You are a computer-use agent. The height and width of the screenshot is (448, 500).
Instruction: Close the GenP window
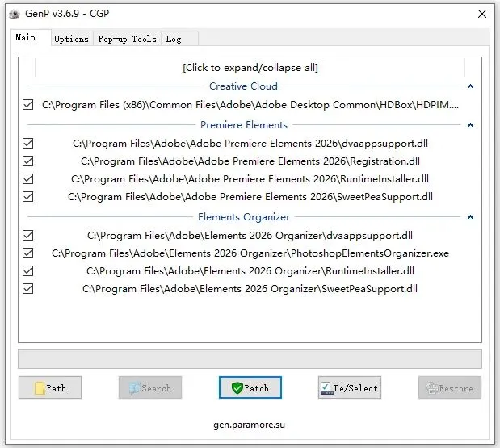482,14
